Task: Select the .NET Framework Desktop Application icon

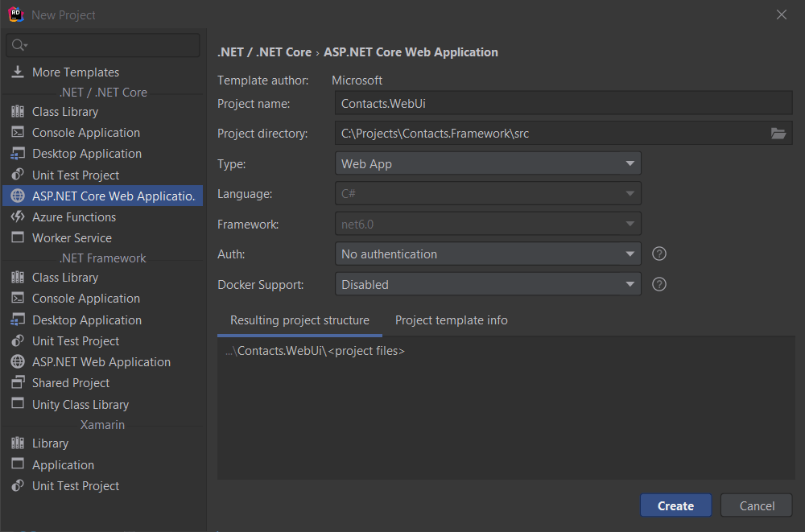Action: tap(18, 320)
